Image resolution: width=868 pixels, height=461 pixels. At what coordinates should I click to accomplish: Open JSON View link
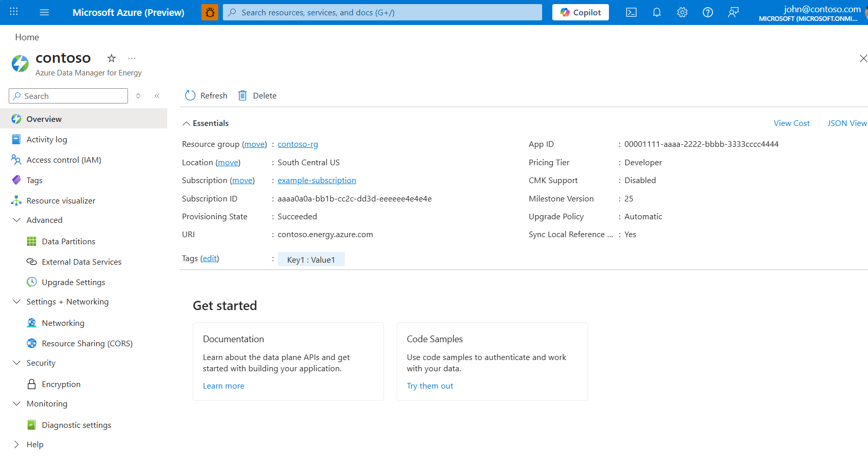pos(847,123)
